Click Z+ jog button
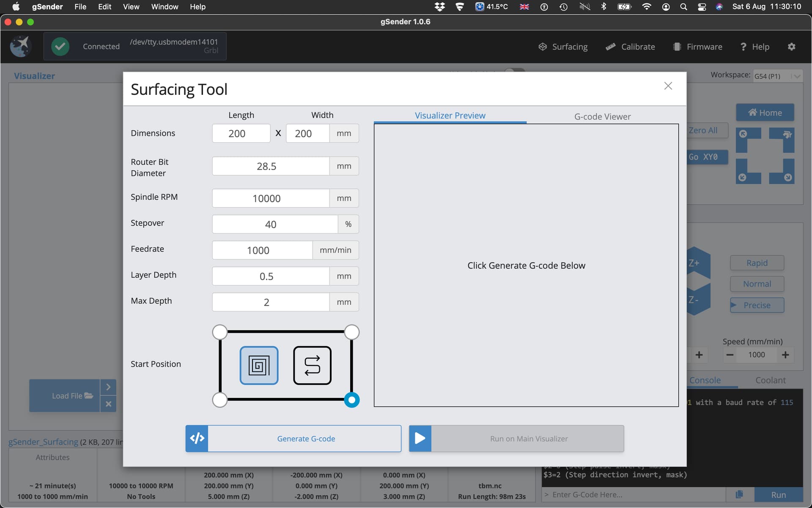The image size is (812, 508). tap(698, 263)
